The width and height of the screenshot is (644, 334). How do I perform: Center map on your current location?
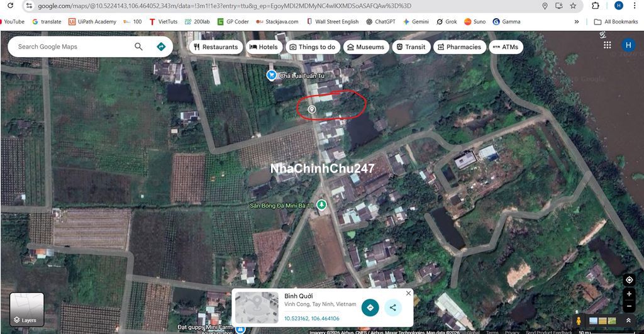tap(629, 280)
